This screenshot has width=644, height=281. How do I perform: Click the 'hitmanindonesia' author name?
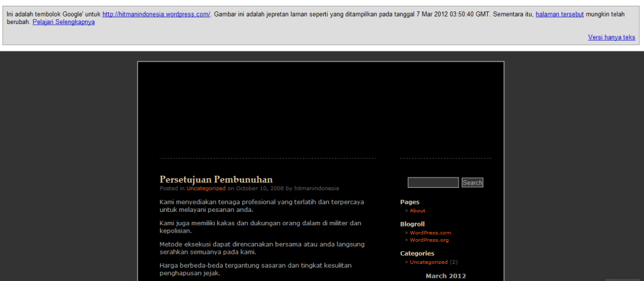(316, 188)
